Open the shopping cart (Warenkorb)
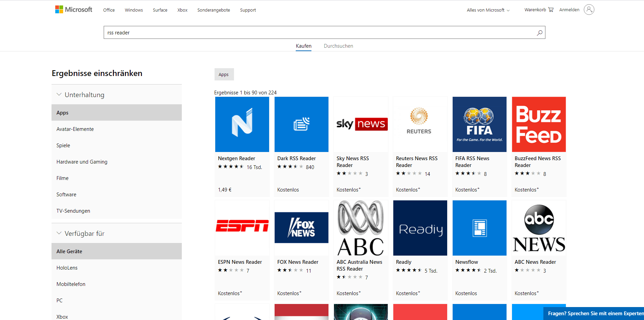 click(539, 10)
